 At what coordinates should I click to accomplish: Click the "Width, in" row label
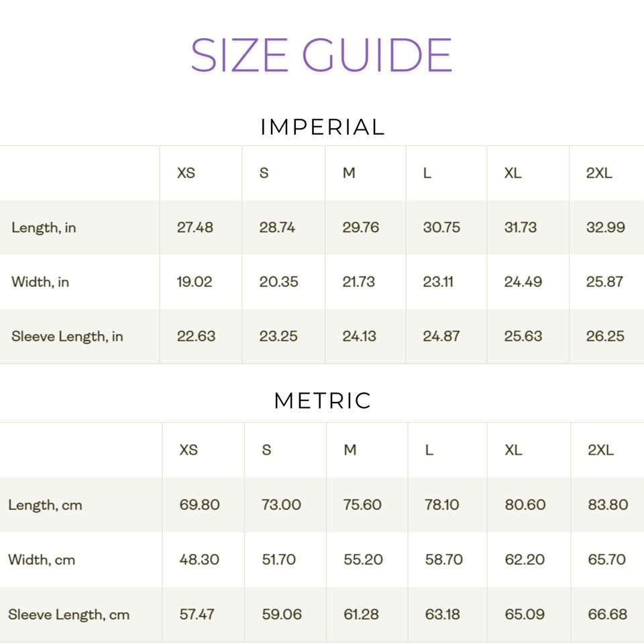(40, 282)
